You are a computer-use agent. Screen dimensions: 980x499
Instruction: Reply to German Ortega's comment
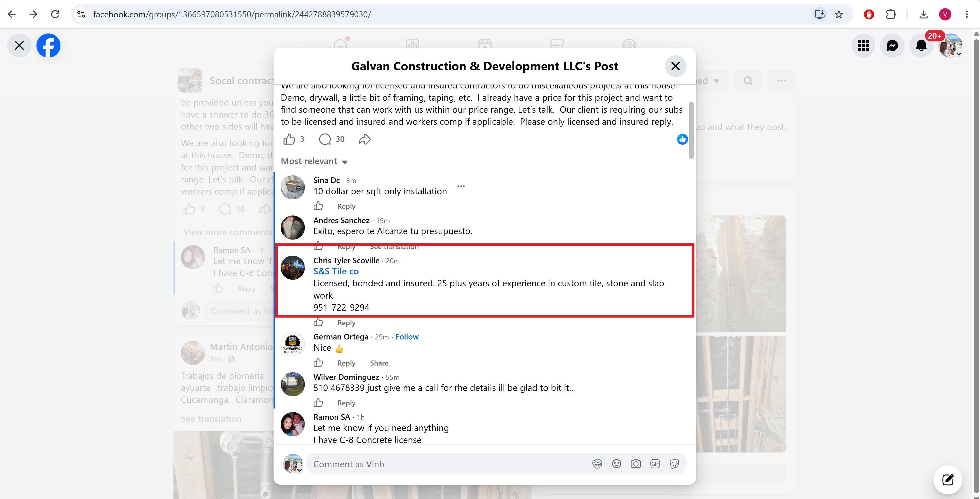pyautogui.click(x=346, y=363)
